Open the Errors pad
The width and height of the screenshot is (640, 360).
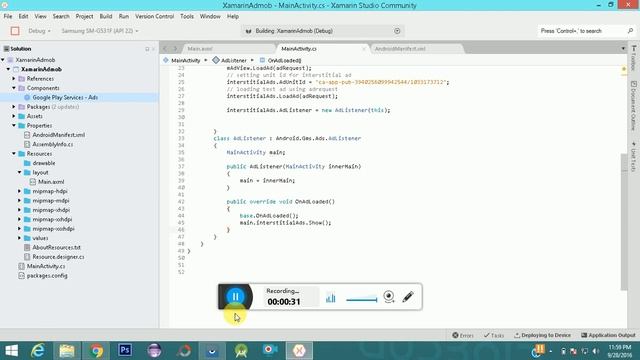pos(462,335)
